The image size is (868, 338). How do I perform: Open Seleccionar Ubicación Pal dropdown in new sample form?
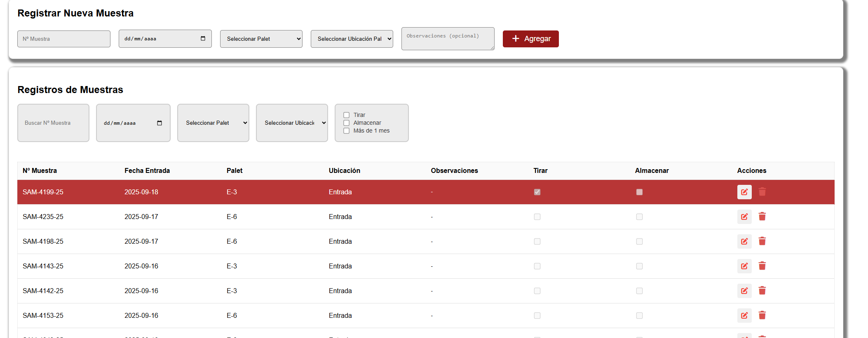pyautogui.click(x=352, y=39)
